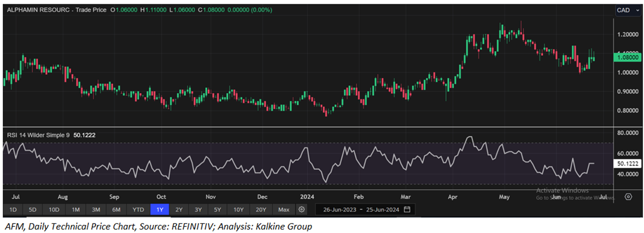Choose the 2Y time range

click(x=179, y=209)
